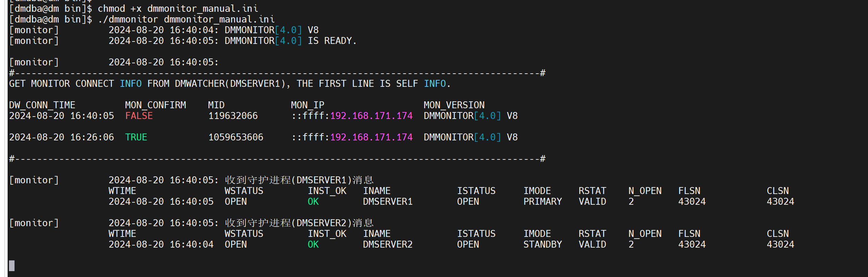Click the DW_CONN_TIME column header
Screen dimensions: 868x277
[x=42, y=105]
